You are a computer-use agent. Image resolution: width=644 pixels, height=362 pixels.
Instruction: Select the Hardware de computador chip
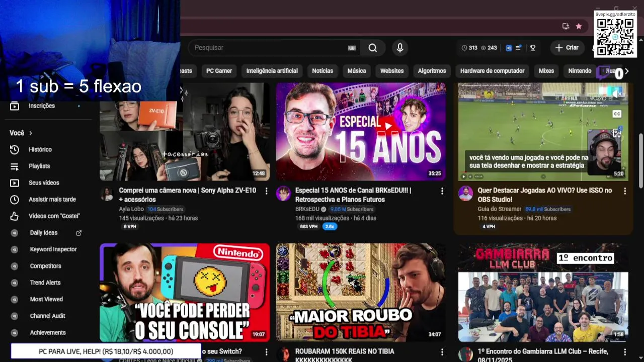point(493,71)
